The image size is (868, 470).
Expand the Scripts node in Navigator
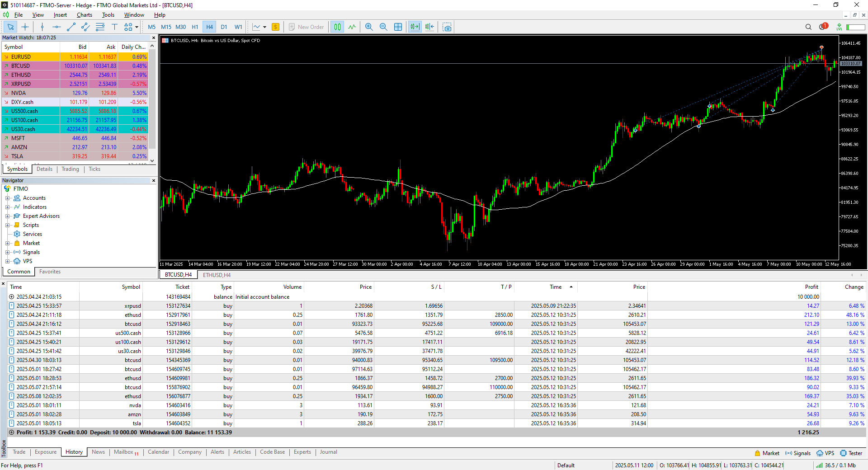[x=7, y=225]
